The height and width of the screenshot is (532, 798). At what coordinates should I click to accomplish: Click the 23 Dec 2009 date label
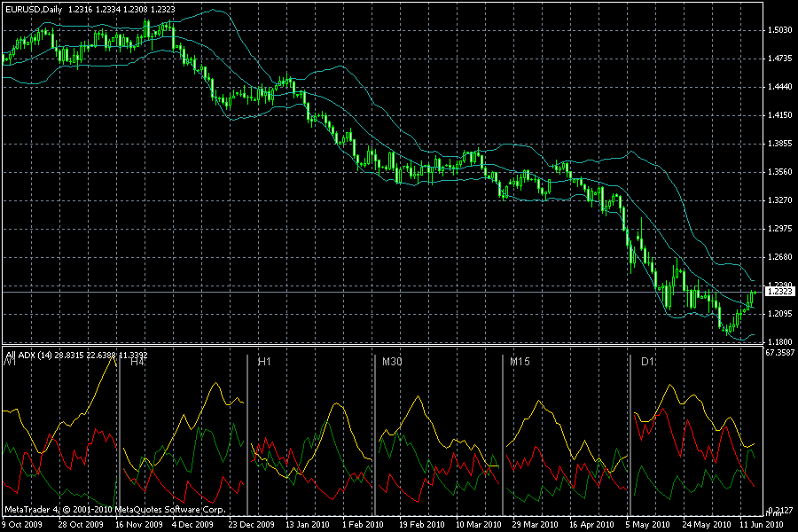pyautogui.click(x=252, y=525)
